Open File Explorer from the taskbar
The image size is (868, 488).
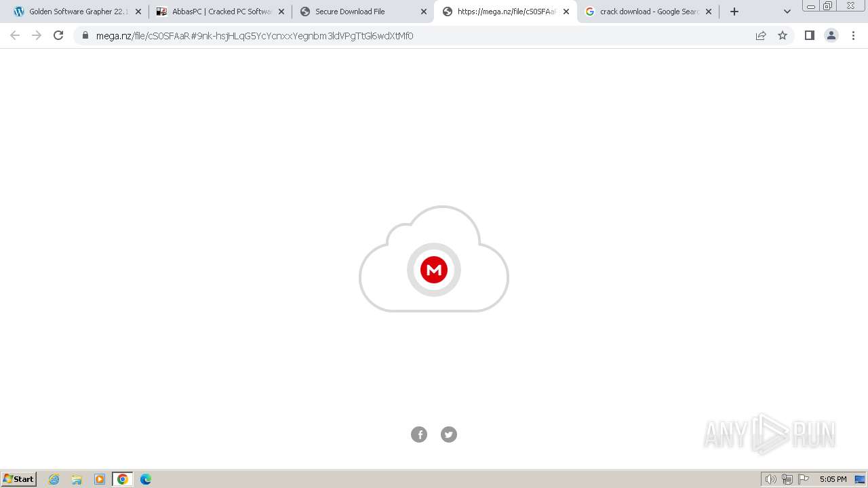click(77, 479)
